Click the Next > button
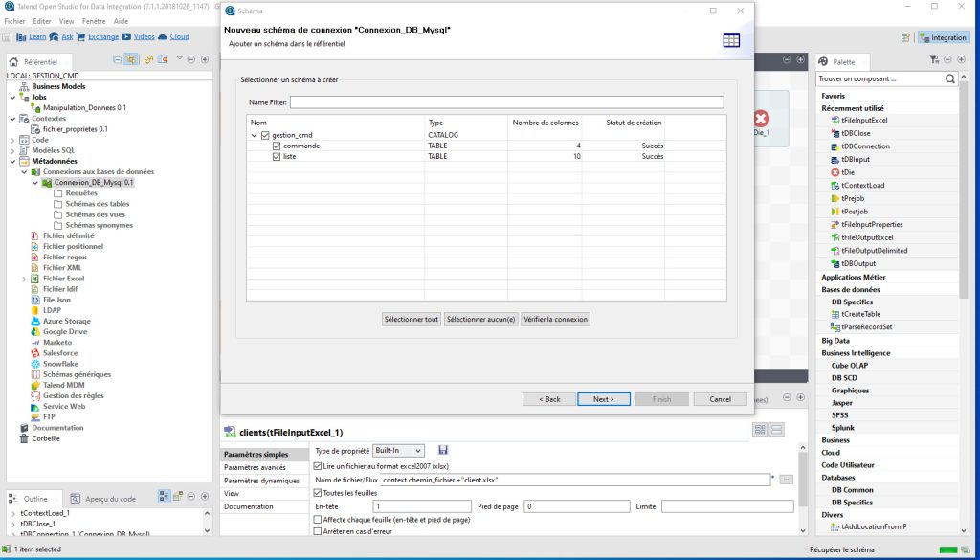Viewport: 980px width, 560px height. point(604,399)
